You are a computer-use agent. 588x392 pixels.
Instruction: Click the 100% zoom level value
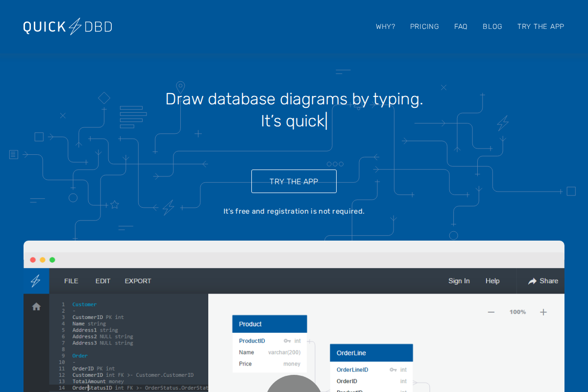517,312
